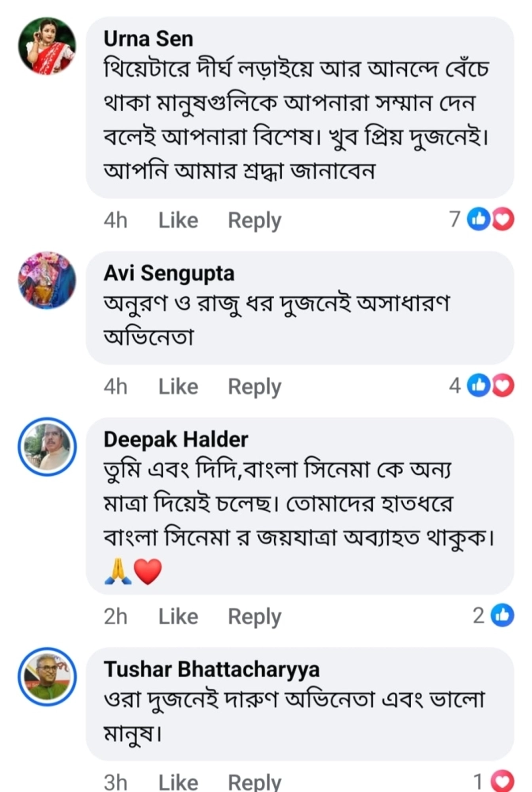Like Urna Sen's comment
This screenshot has width=532, height=792.
[178, 220]
